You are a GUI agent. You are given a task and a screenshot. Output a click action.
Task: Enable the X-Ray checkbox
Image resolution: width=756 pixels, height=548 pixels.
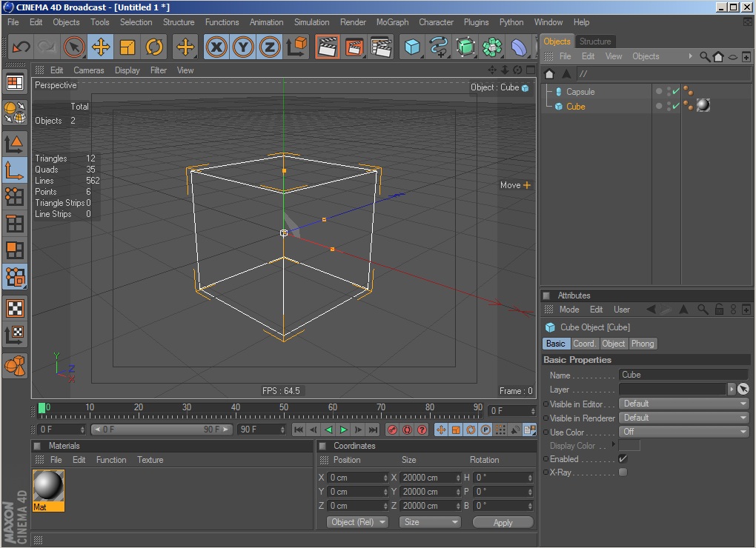point(623,472)
